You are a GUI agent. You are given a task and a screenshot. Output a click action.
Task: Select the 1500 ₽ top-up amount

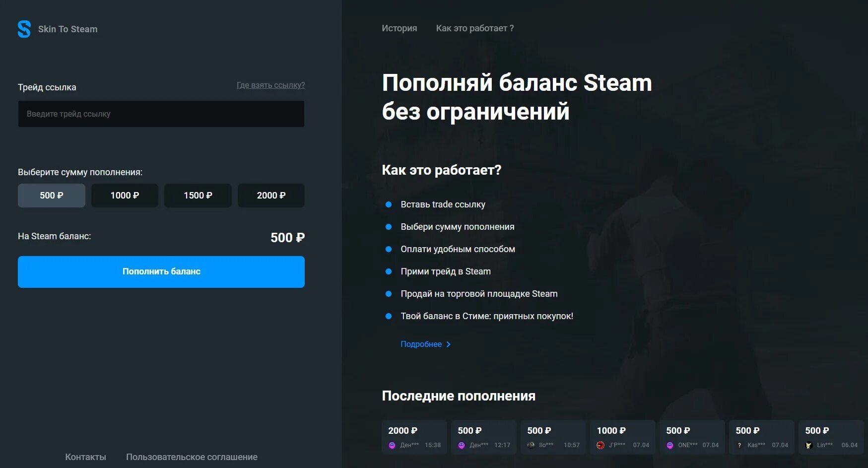tap(198, 196)
